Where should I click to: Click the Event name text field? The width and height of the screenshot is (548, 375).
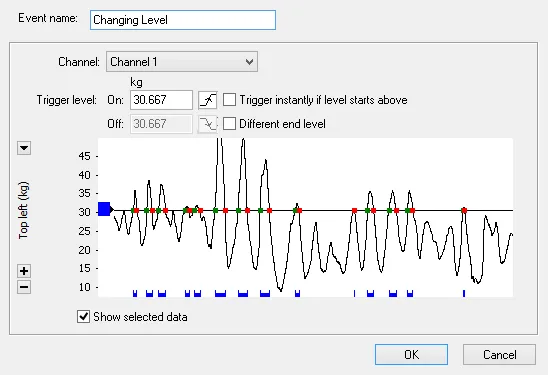point(183,20)
